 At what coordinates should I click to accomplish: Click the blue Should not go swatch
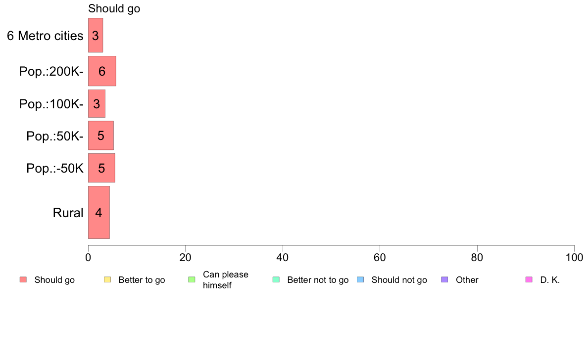click(360, 279)
